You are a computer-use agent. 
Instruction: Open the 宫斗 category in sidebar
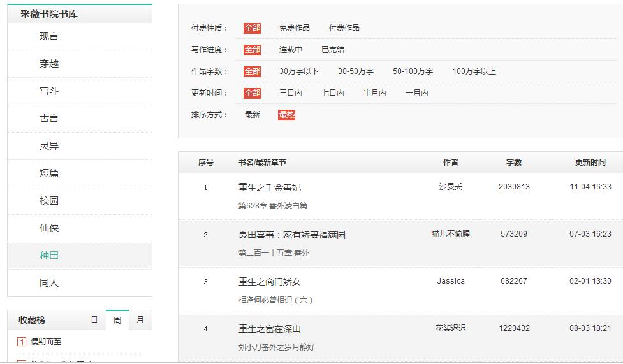point(49,91)
